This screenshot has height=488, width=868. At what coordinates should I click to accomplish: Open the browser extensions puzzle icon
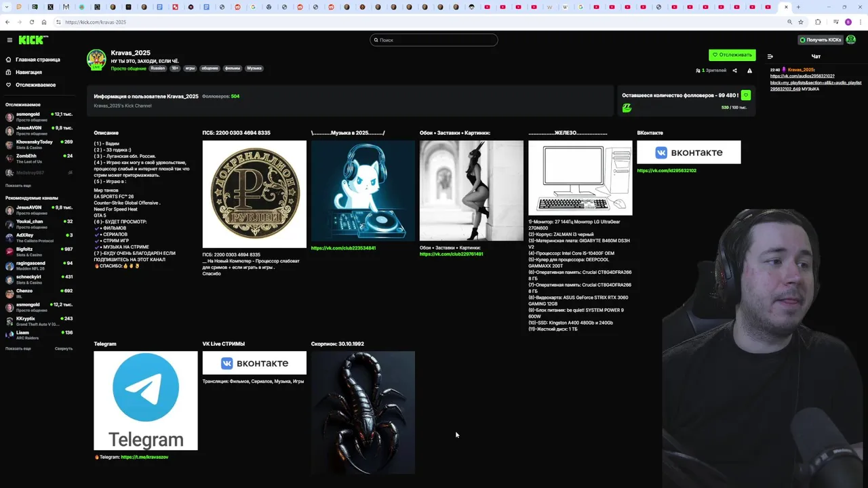(818, 22)
